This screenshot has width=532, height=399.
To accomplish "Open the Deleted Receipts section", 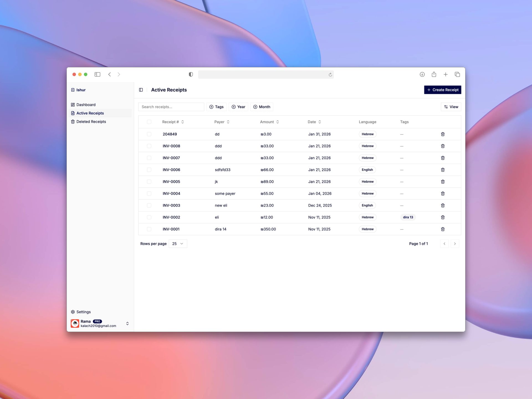I will pos(91,122).
